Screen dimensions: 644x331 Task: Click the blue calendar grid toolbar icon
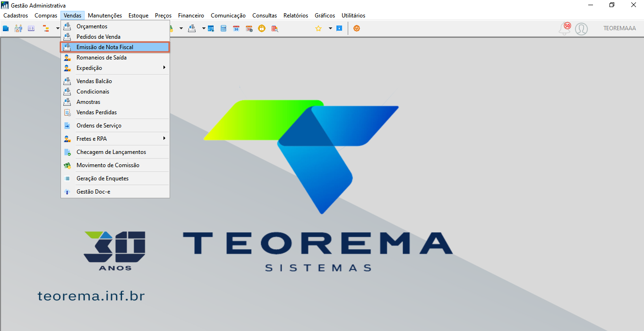pyautogui.click(x=211, y=28)
